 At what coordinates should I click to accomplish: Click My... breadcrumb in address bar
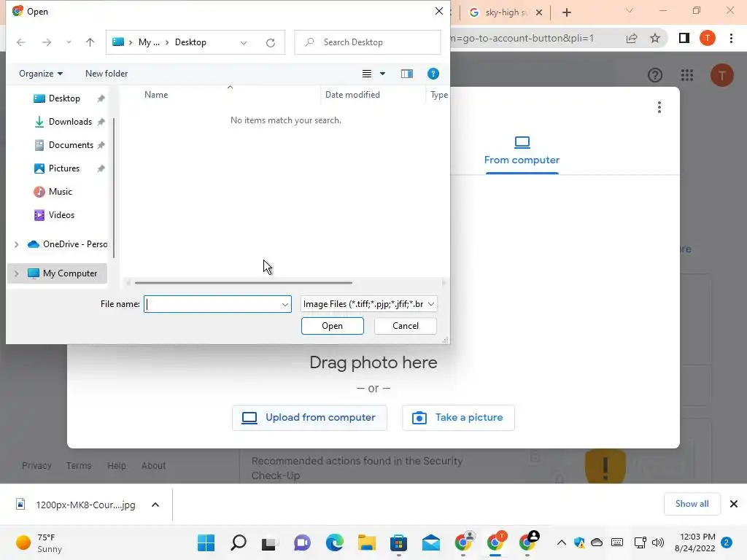click(149, 42)
